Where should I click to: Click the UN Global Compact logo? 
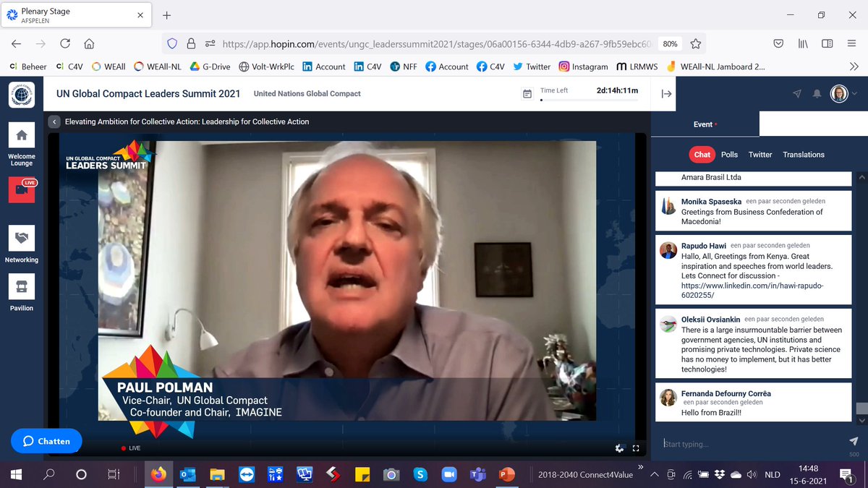click(22, 94)
